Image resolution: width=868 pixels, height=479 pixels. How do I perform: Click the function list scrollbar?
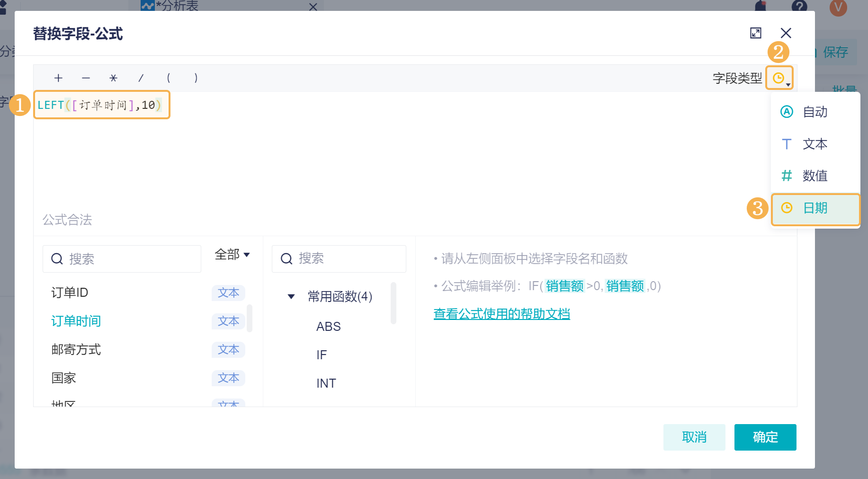(x=393, y=303)
